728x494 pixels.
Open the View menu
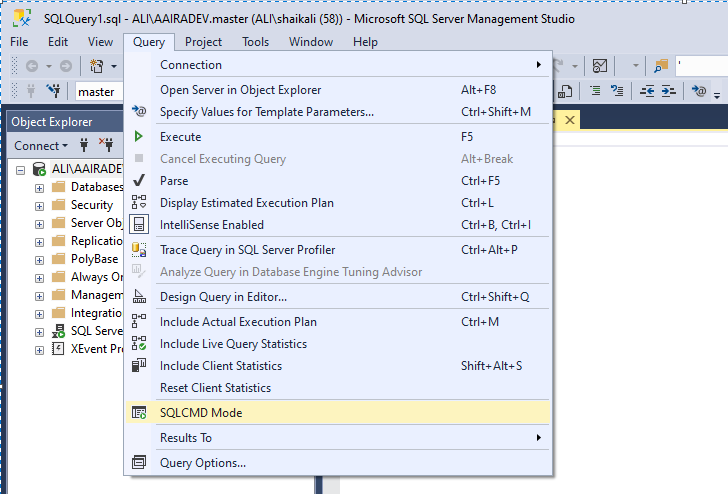tap(100, 42)
